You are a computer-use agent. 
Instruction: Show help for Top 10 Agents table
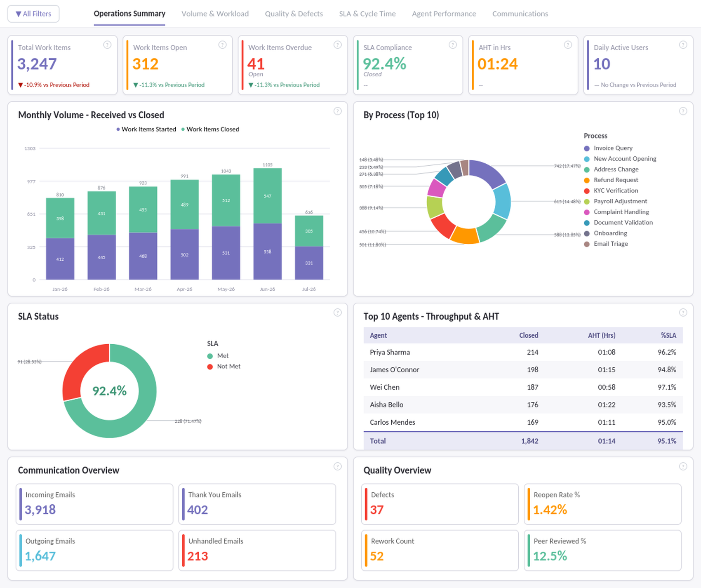tap(683, 313)
